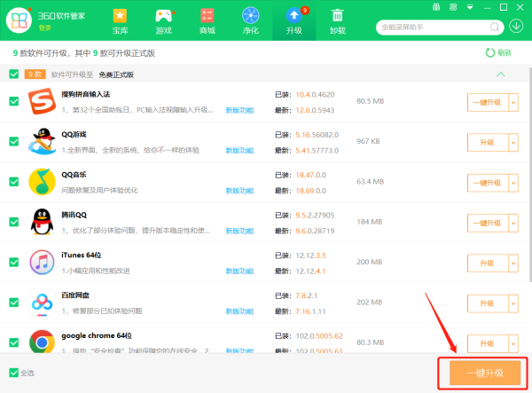Uncheck iTunes 64位 checkbox
Viewport: 532px width, 393px height.
click(x=14, y=262)
